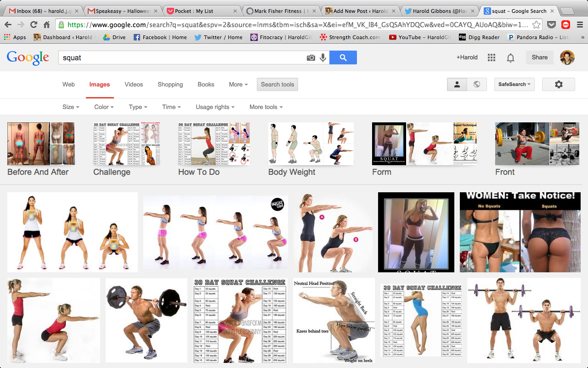Open the Google apps grid icon

click(492, 57)
